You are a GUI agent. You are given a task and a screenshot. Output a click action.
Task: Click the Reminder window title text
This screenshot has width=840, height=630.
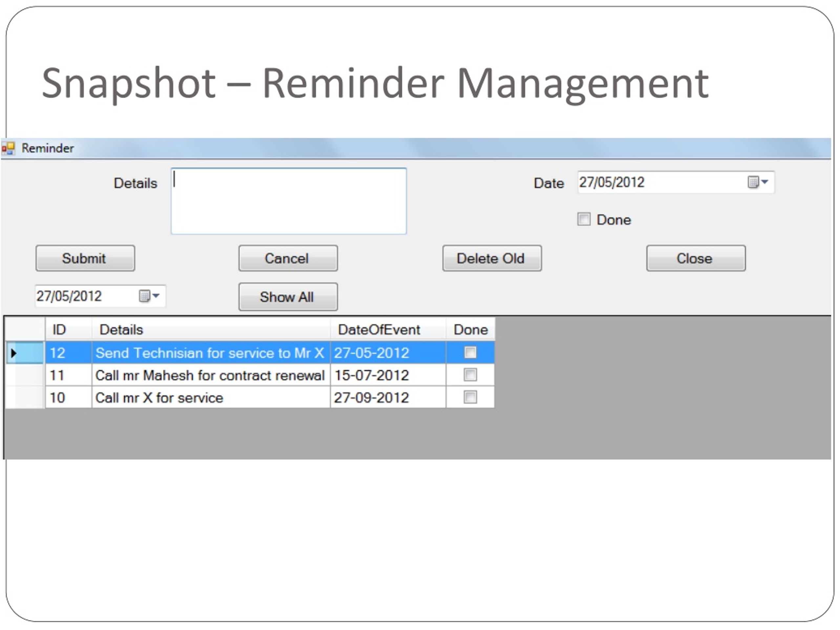[x=48, y=148]
